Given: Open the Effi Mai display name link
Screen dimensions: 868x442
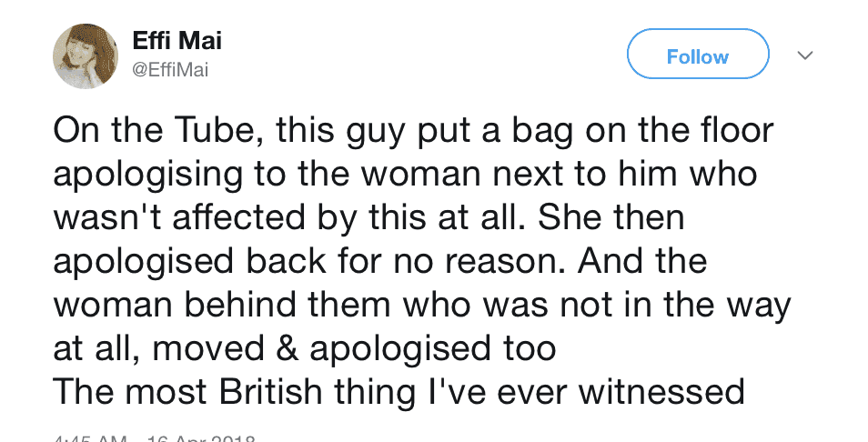Looking at the screenshot, I should [x=177, y=40].
